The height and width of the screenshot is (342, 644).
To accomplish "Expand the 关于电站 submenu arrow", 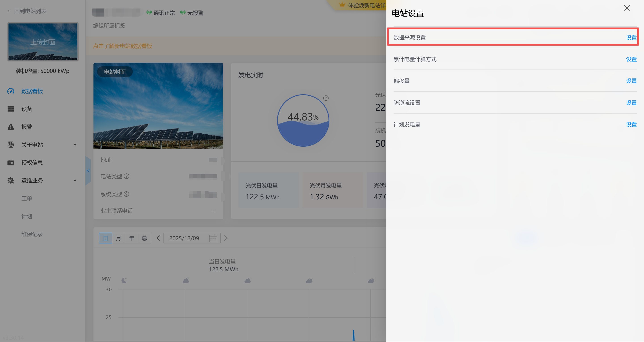I will click(75, 145).
